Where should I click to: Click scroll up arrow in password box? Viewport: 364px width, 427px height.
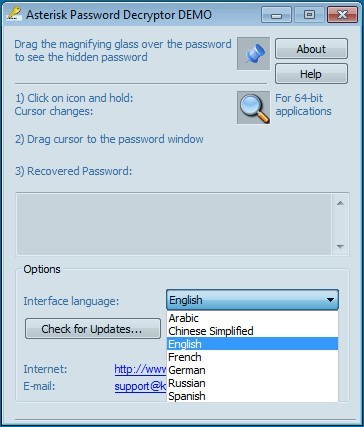(340, 203)
